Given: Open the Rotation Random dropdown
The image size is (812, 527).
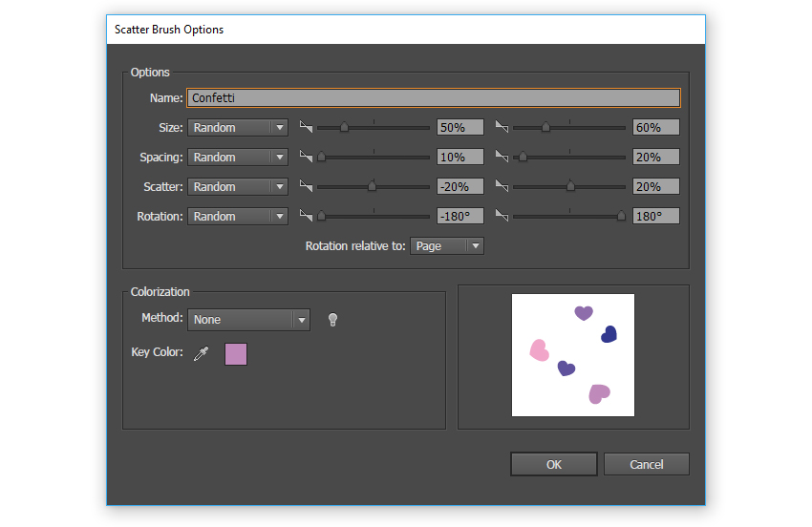Looking at the screenshot, I should point(238,216).
